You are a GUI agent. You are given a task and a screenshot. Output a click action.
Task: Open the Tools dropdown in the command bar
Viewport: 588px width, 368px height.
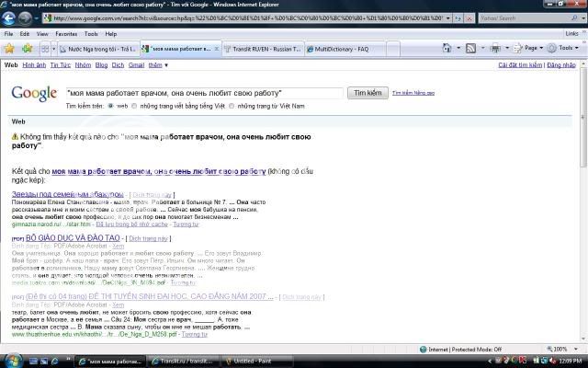pos(565,48)
